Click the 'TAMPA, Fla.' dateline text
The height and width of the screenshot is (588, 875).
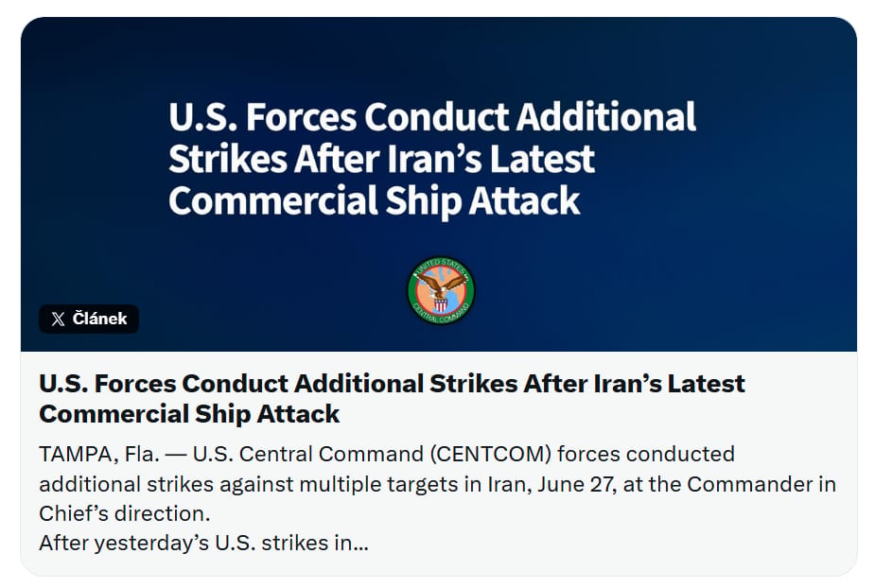(x=99, y=454)
